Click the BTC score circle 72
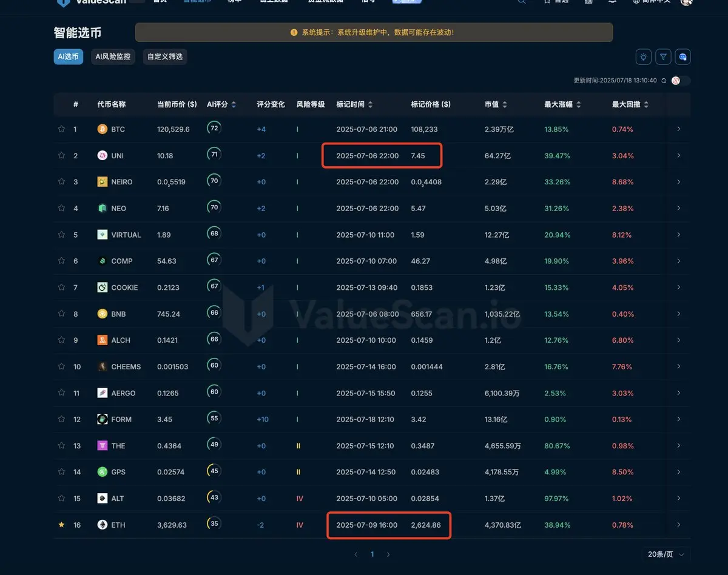The width and height of the screenshot is (728, 575). (x=214, y=128)
